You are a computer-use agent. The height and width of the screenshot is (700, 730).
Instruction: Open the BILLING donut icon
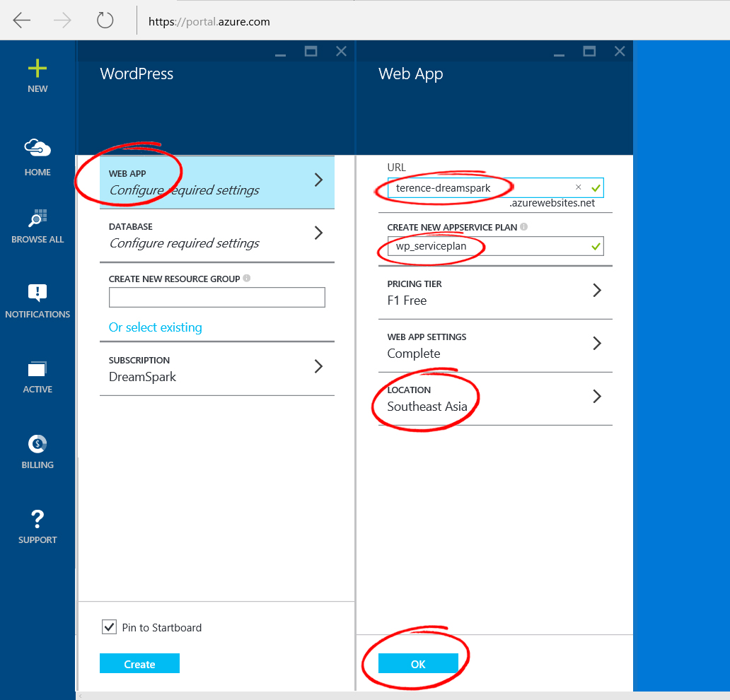[37, 443]
